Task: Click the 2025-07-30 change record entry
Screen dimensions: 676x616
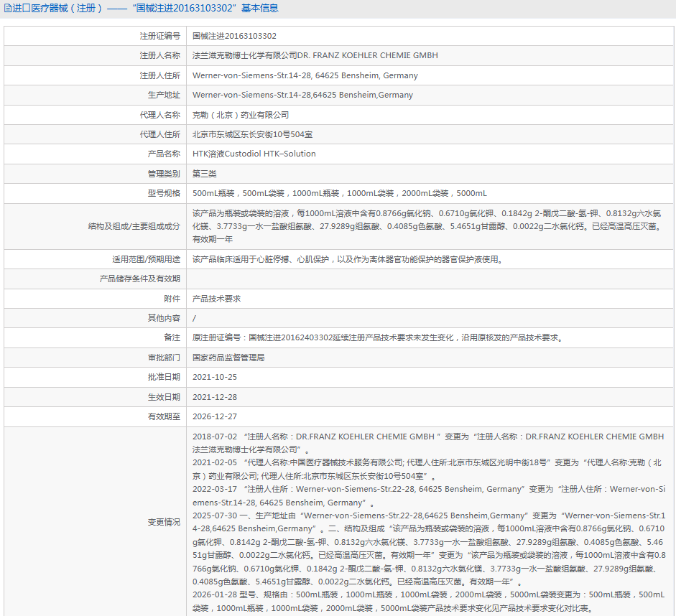Action: [x=429, y=549]
